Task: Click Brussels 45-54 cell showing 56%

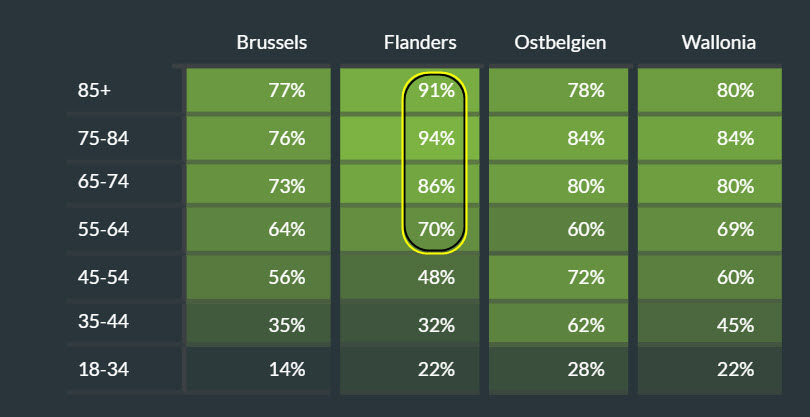Action: [286, 277]
